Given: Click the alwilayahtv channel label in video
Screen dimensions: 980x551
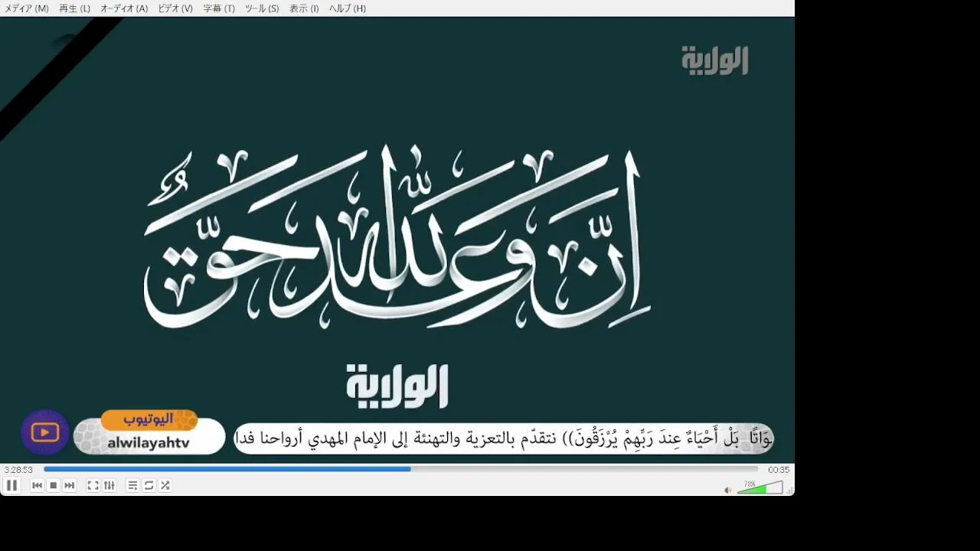Looking at the screenshot, I should 149,443.
